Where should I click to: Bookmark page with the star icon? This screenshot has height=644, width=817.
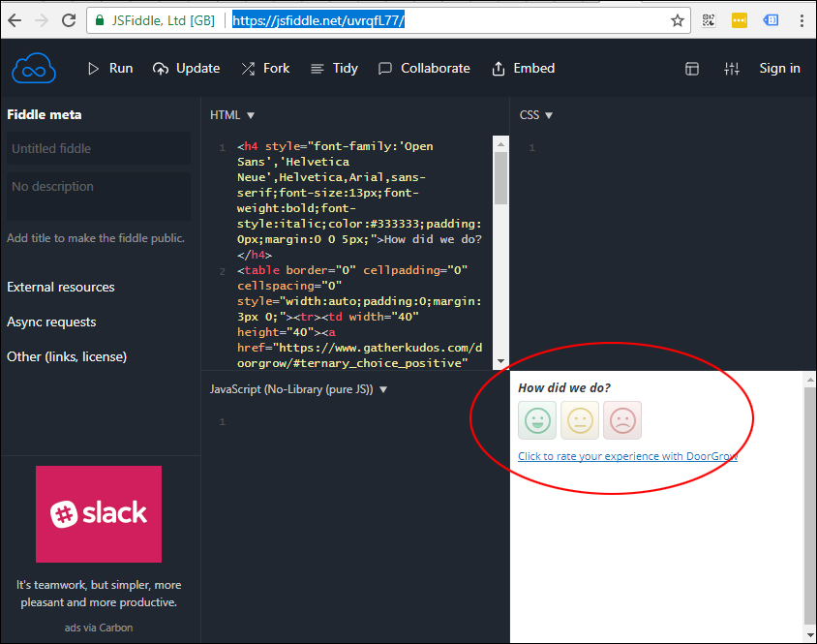pyautogui.click(x=678, y=20)
